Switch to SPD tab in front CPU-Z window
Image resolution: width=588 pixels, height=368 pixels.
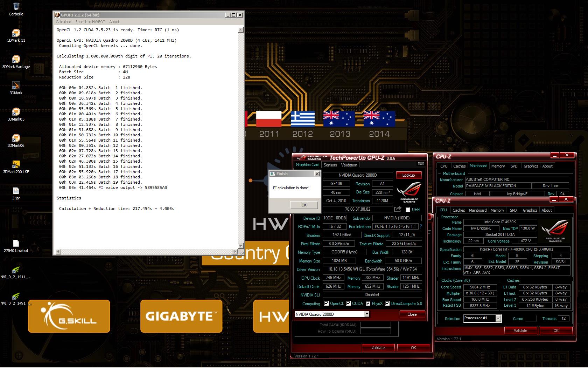pyautogui.click(x=513, y=210)
